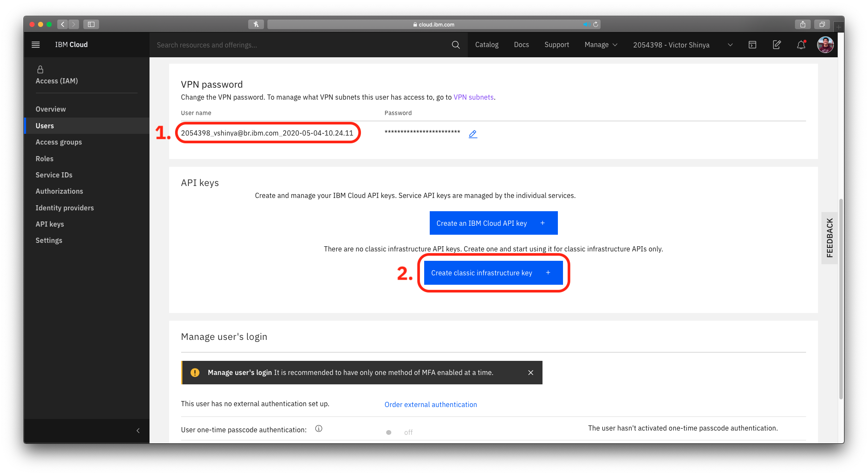Image resolution: width=868 pixels, height=475 pixels.
Task: Edit the VPN password pencil icon
Action: point(473,134)
